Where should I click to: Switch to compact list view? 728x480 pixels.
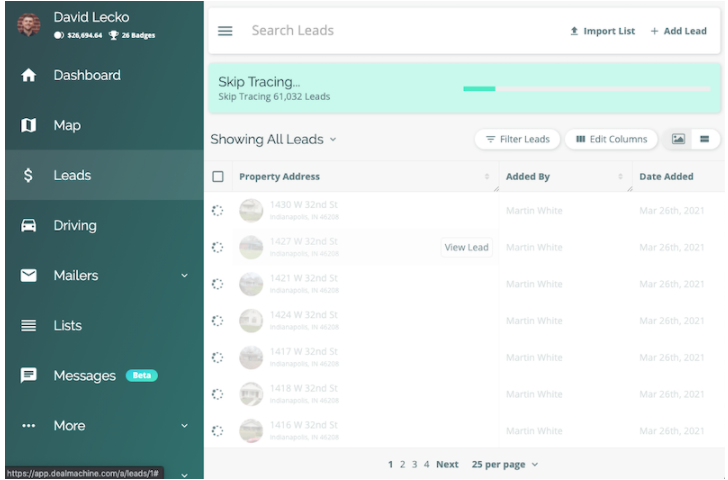704,139
